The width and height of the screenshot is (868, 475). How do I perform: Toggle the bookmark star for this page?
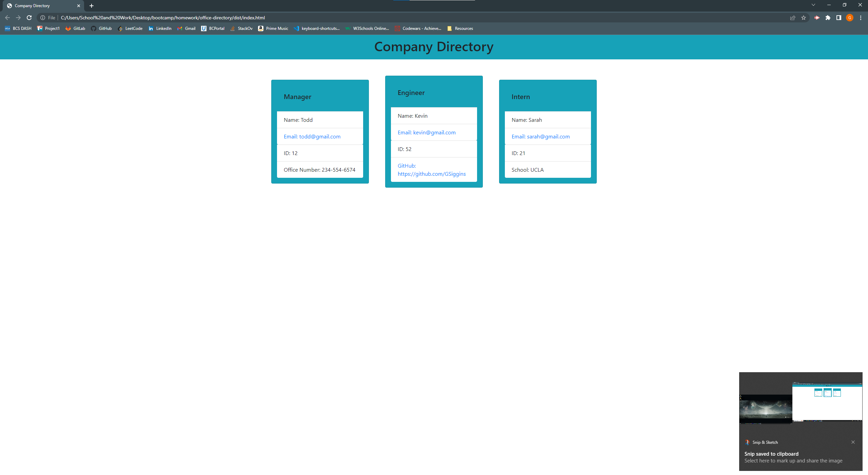tap(804, 18)
